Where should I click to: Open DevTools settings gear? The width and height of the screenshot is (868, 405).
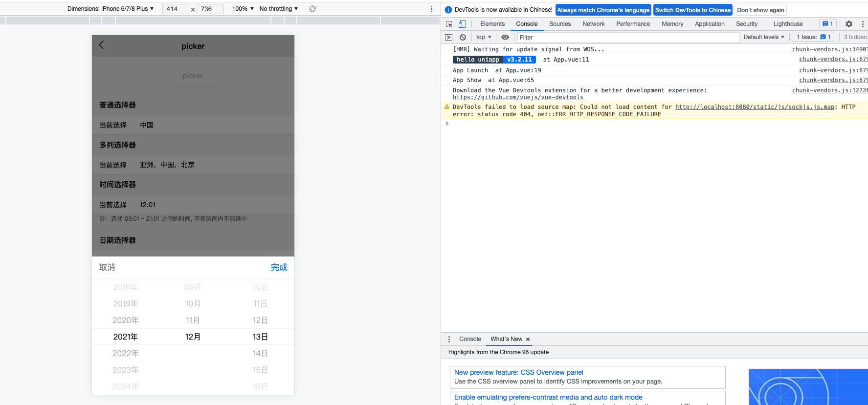[849, 24]
